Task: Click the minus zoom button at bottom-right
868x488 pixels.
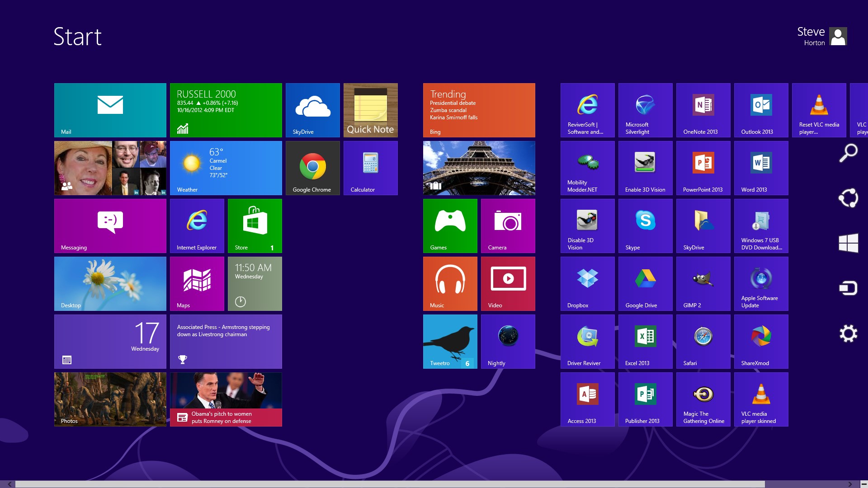Action: pyautogui.click(x=863, y=484)
